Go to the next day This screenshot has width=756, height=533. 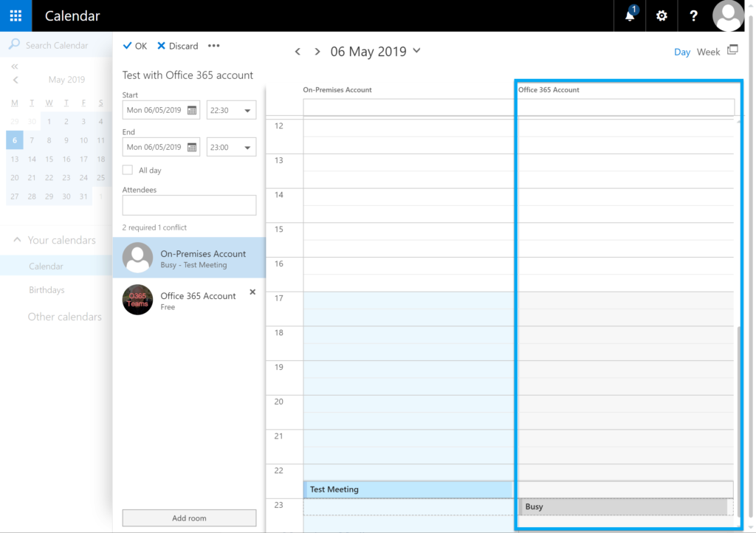pyautogui.click(x=317, y=52)
